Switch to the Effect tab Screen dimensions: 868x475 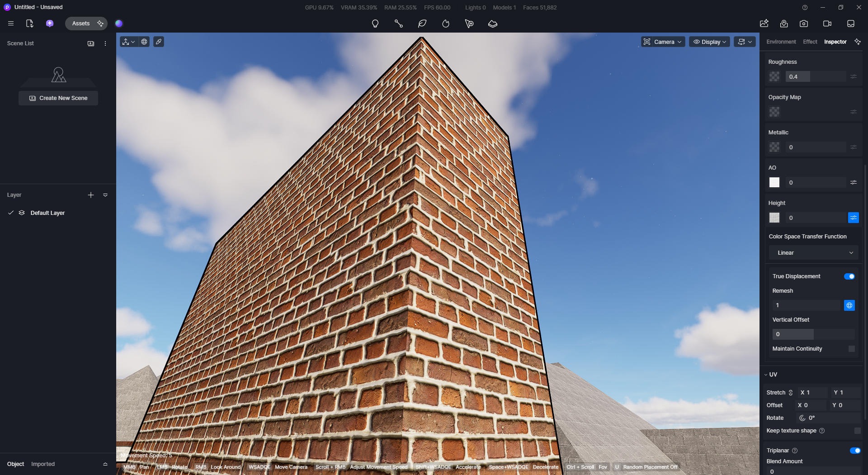[810, 42]
